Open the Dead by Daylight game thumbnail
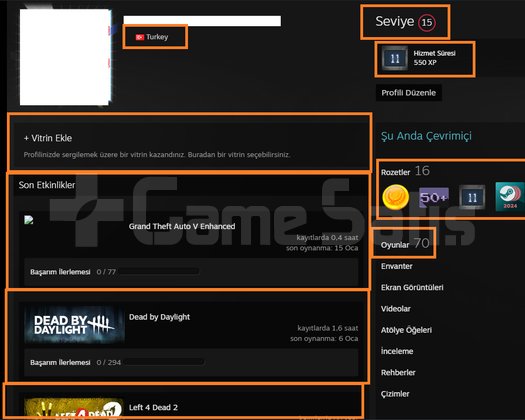 point(74,324)
